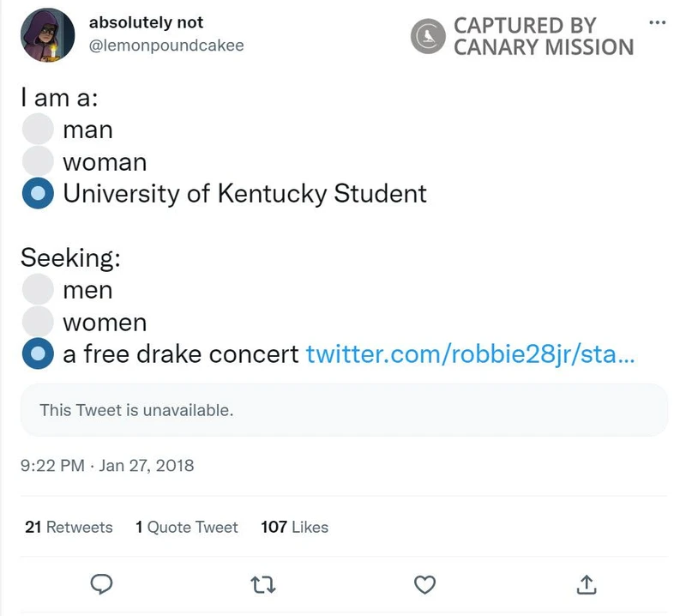Open the twitter.com/robbie28jr link
This screenshot has height=616, width=686.
tap(470, 353)
